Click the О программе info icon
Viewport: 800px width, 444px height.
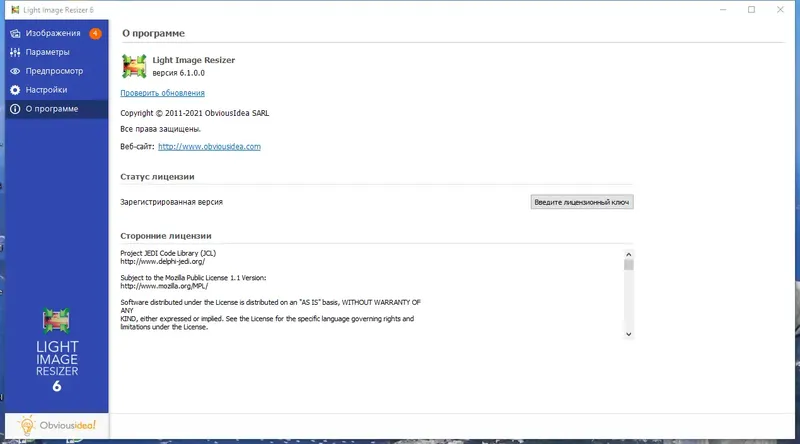[x=15, y=109]
